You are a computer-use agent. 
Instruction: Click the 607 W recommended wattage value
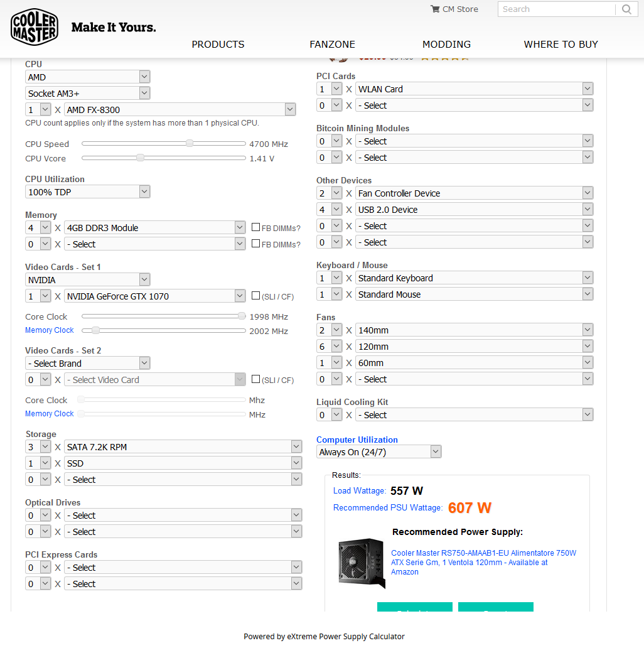coord(470,507)
